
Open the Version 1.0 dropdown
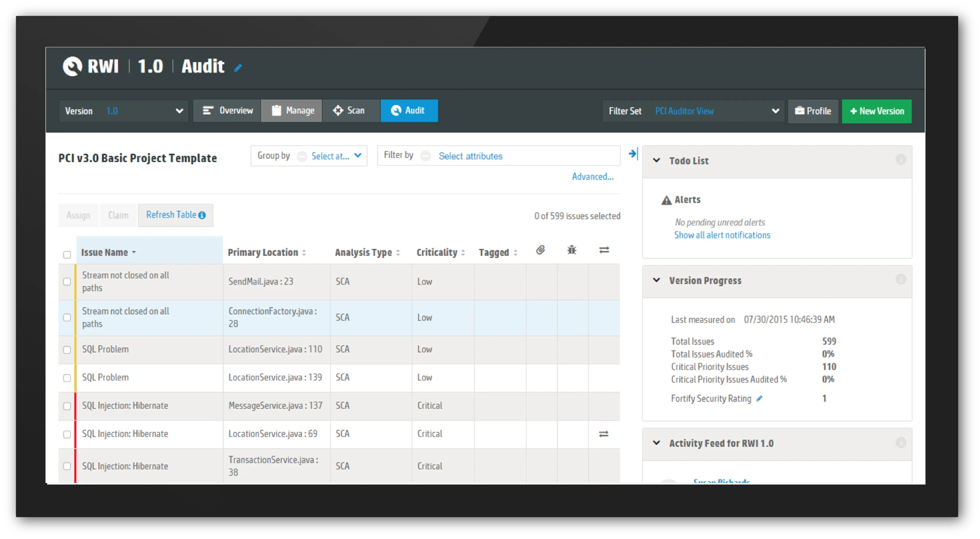coord(124,111)
